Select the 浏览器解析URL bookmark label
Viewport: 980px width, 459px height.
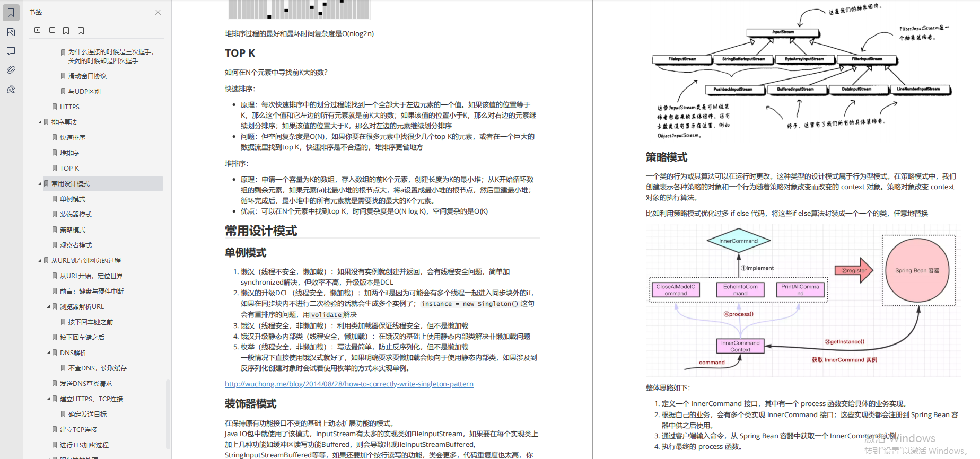[x=82, y=306]
